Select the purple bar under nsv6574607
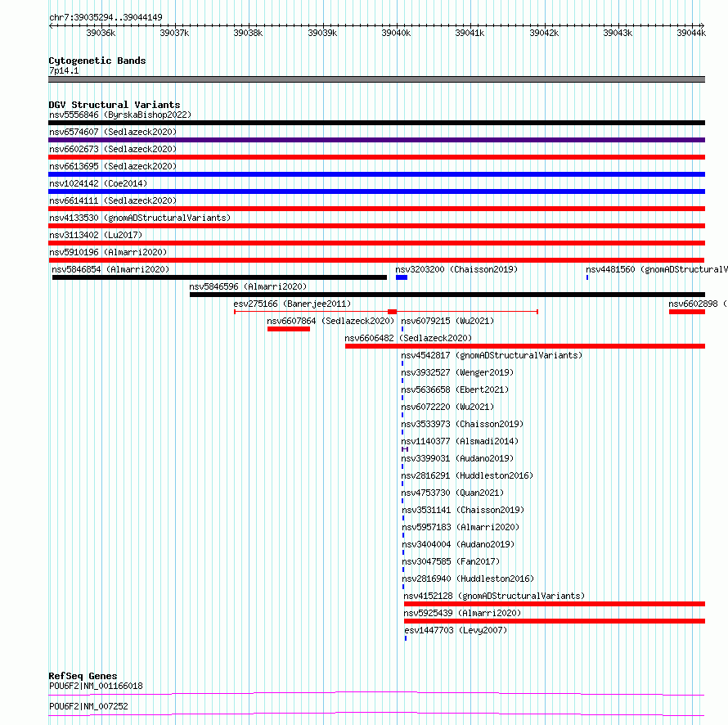The image size is (728, 725). (x=376, y=140)
